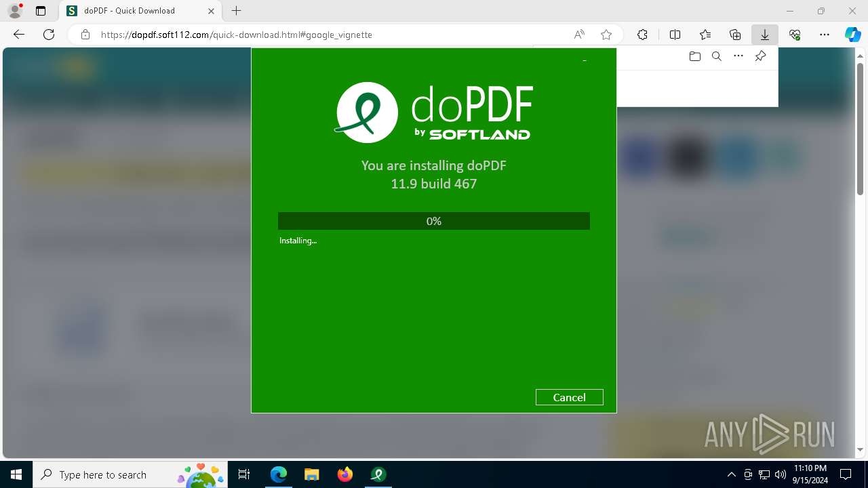
Task: Search downloads in the Downloads panel
Action: point(716,56)
